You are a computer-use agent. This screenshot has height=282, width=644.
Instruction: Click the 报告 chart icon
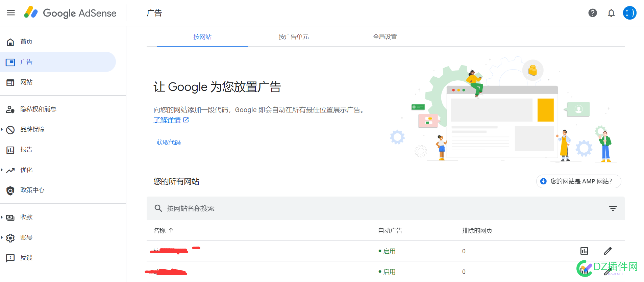[x=10, y=150]
